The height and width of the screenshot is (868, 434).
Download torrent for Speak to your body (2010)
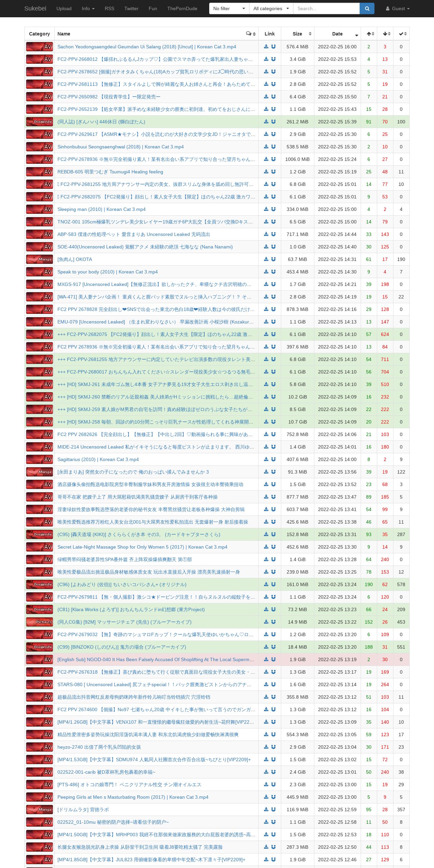266,272
